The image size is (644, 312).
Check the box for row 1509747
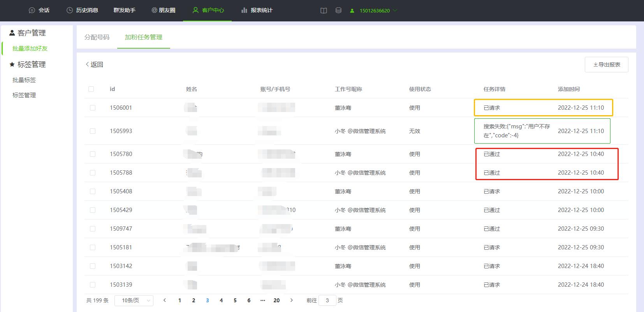[93, 229]
